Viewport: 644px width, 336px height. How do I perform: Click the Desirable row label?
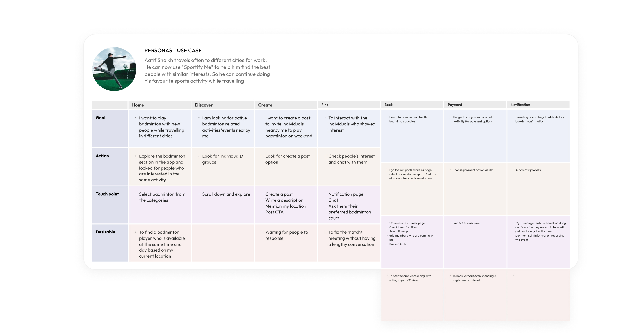click(106, 232)
